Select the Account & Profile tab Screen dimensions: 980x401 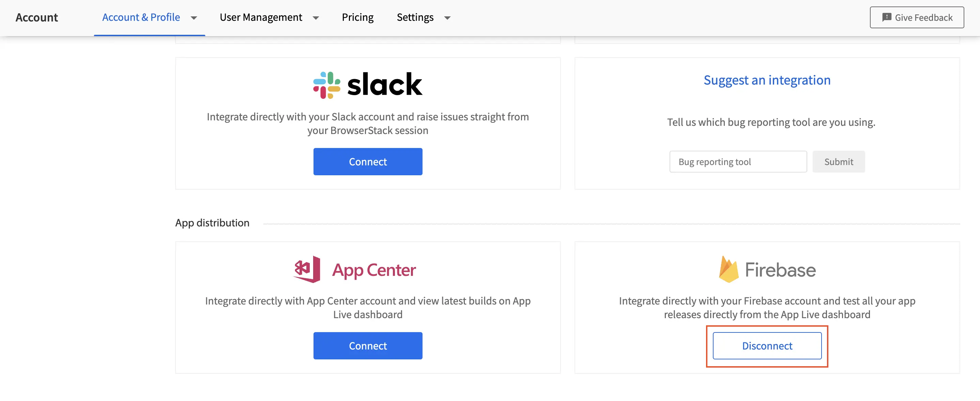(x=141, y=17)
